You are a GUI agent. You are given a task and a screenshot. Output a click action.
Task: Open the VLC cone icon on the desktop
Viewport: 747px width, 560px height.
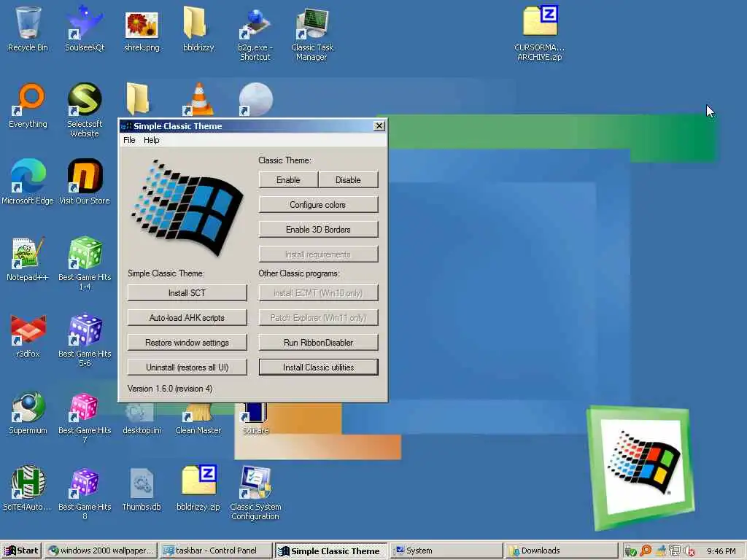point(198,99)
